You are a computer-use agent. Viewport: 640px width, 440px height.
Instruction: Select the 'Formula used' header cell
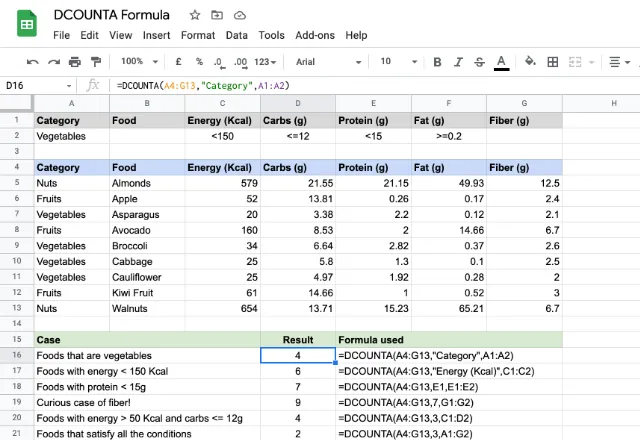449,340
